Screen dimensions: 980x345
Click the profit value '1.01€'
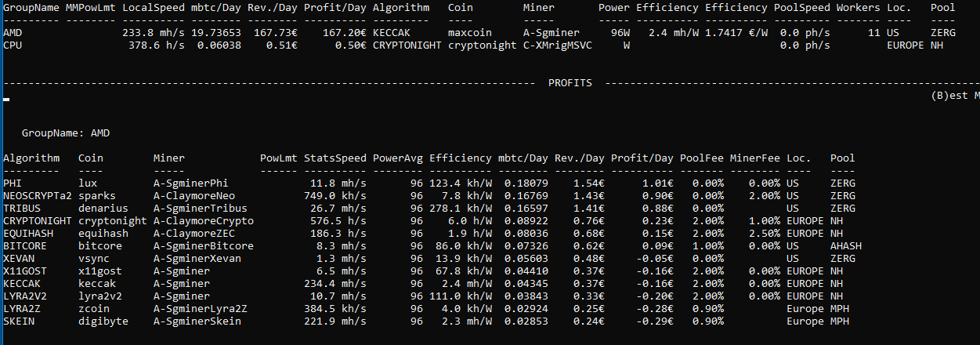tap(658, 183)
